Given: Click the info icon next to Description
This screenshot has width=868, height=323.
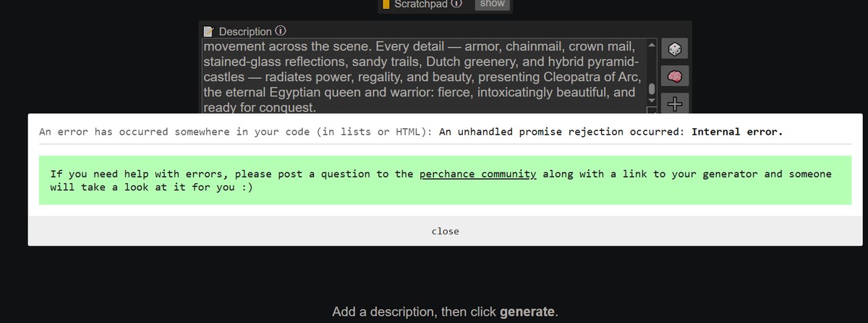Looking at the screenshot, I should pos(281,31).
